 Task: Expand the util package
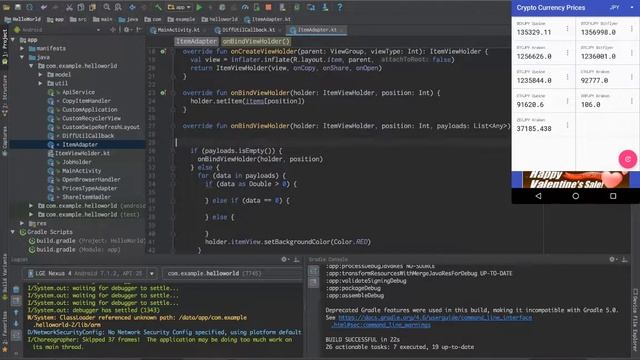[40, 83]
